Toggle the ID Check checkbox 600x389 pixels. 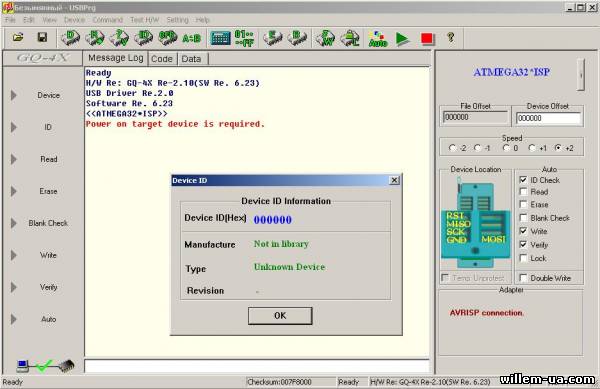523,180
